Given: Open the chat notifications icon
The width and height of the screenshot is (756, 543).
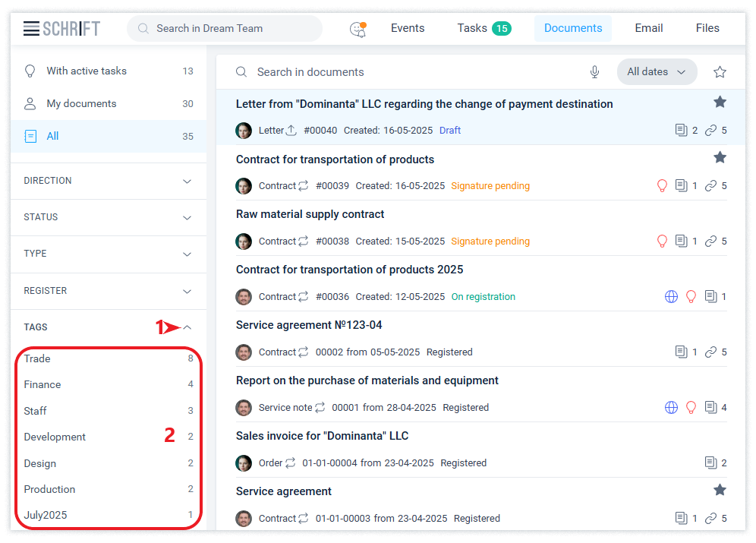Looking at the screenshot, I should click(358, 29).
